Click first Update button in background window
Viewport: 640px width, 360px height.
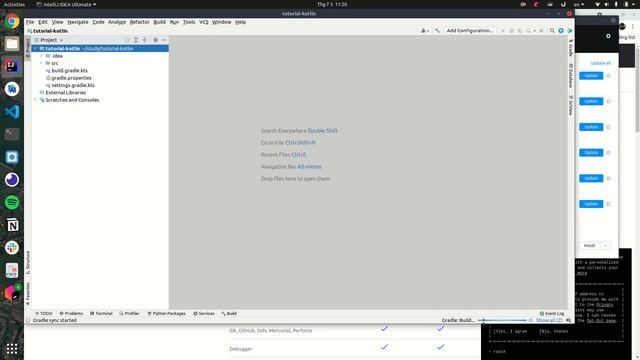591,76
